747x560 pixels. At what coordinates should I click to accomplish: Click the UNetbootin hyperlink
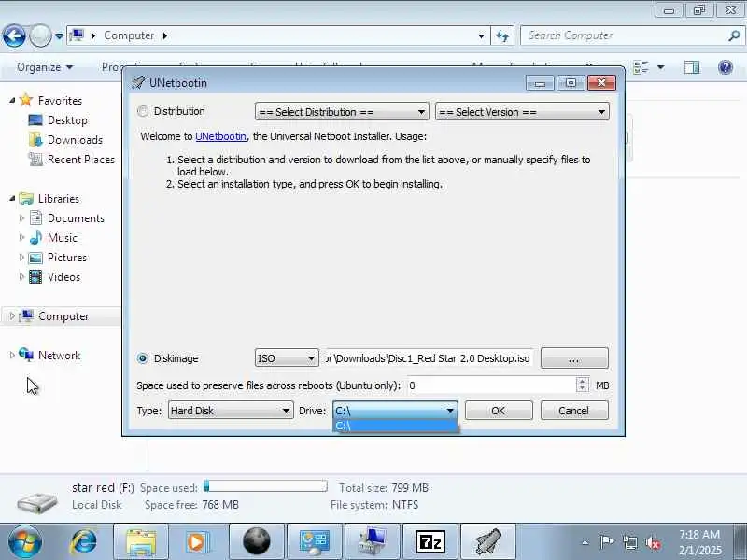[x=220, y=136]
